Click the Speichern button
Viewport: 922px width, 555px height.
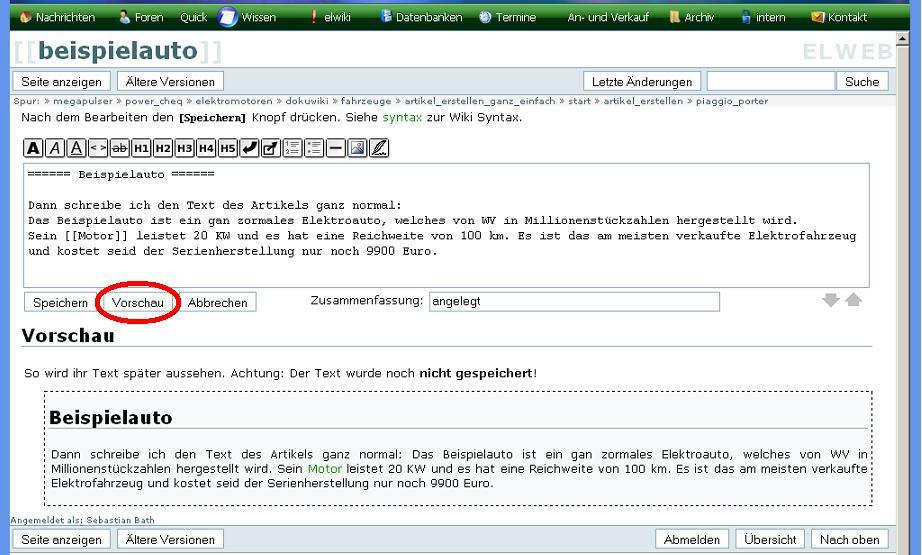60,302
